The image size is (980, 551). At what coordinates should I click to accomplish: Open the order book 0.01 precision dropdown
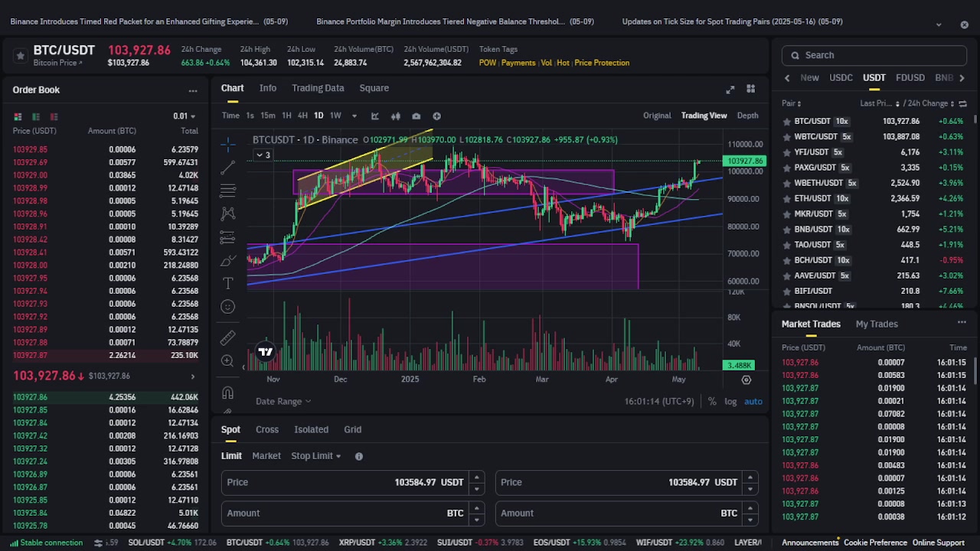[x=185, y=116]
